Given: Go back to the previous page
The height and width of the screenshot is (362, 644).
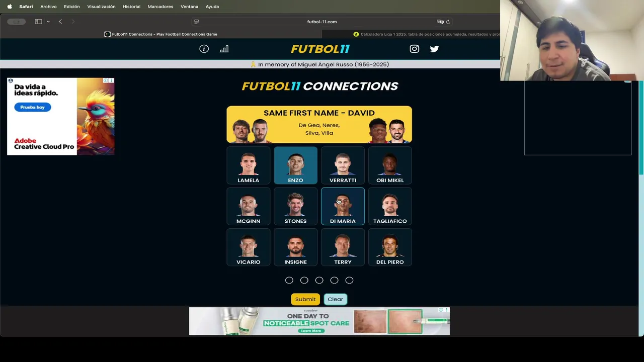Looking at the screenshot, I should click(x=60, y=22).
